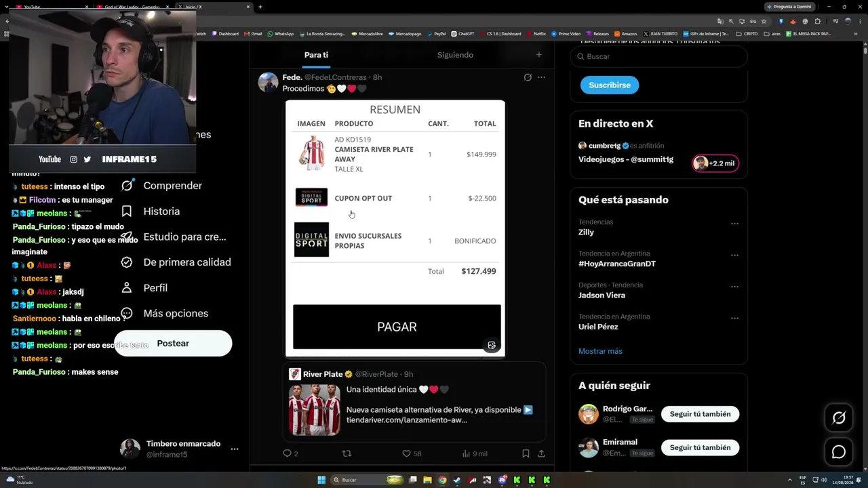Open Emiramal profile avatar
The width and height of the screenshot is (868, 488).
coord(589,447)
